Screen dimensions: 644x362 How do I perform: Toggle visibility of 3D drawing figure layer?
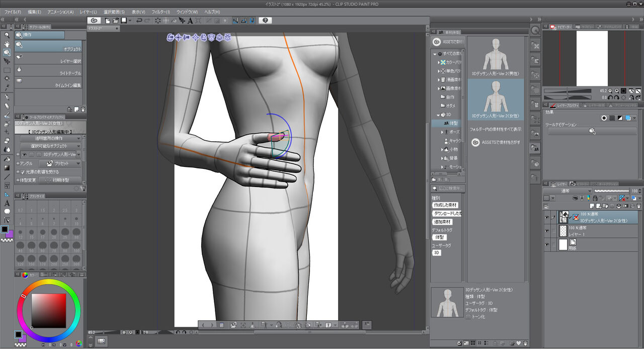point(547,217)
